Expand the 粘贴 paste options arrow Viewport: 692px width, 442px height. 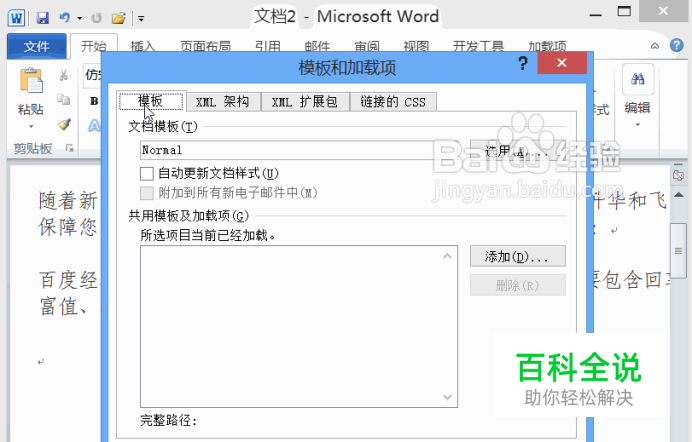pyautogui.click(x=31, y=127)
